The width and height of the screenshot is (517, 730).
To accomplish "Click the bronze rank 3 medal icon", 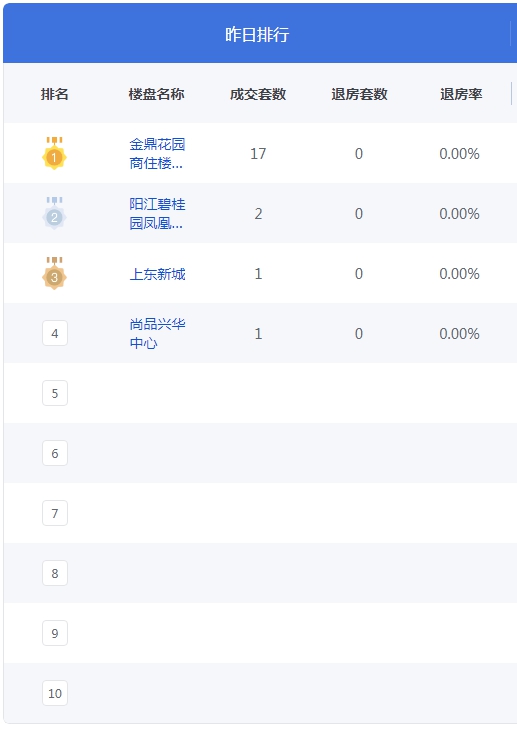I will click(x=54, y=273).
